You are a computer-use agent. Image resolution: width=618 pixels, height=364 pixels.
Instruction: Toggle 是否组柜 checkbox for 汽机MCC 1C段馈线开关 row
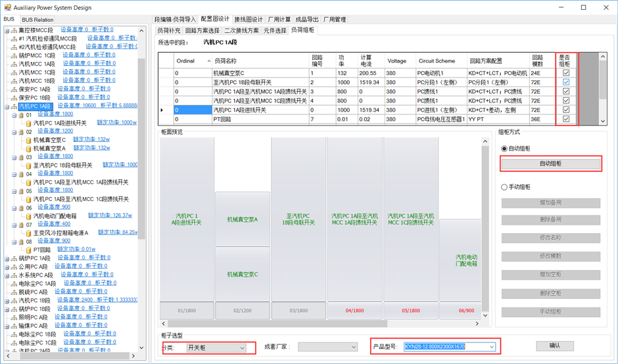tap(566, 101)
